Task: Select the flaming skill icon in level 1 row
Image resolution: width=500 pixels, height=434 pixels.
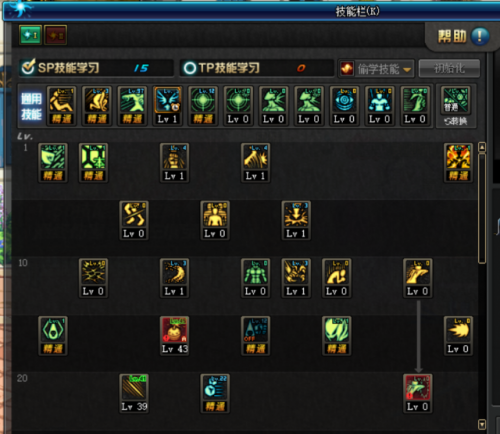Action: pos(458,163)
